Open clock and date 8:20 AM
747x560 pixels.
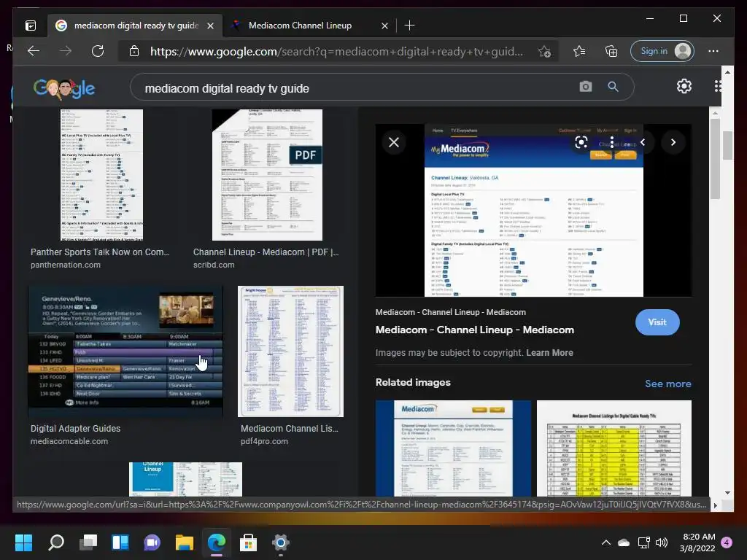[x=697, y=542]
